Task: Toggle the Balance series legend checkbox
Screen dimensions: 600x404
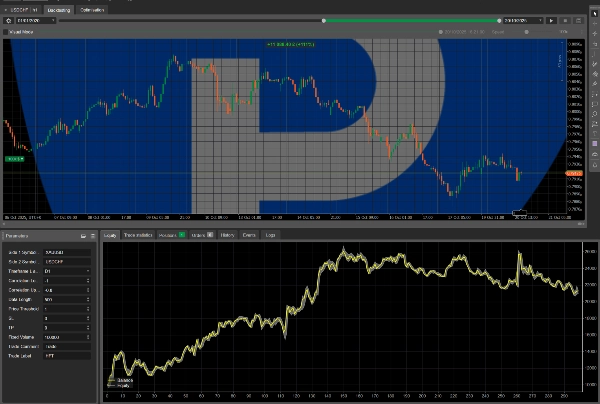Action: pos(111,380)
